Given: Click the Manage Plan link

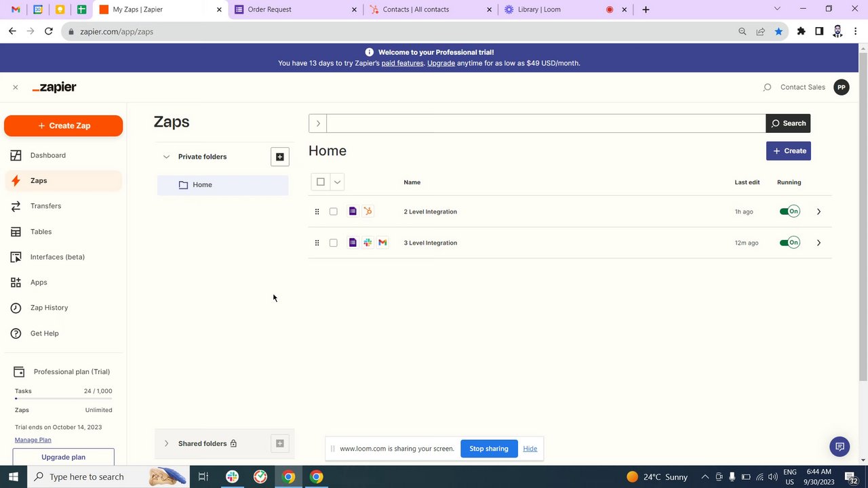Looking at the screenshot, I should (x=33, y=440).
